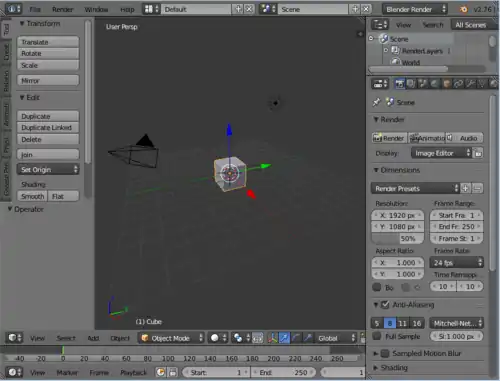Screen dimensions: 500x381
Task: Open the File menu
Action: click(35, 9)
